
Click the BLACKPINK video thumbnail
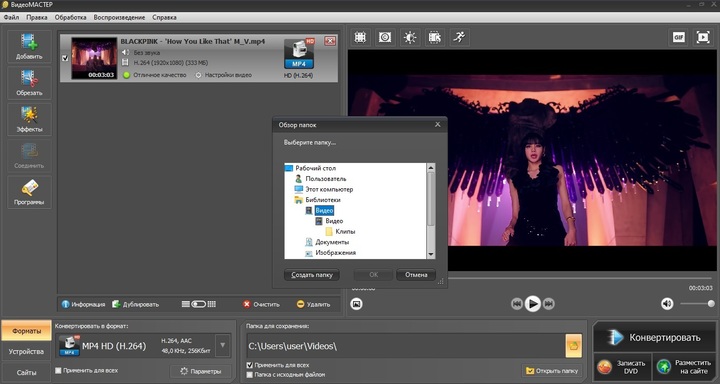click(x=94, y=58)
